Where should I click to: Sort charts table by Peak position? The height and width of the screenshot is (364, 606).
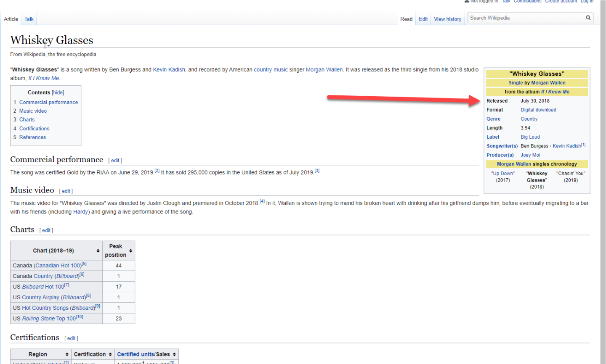coord(130,251)
